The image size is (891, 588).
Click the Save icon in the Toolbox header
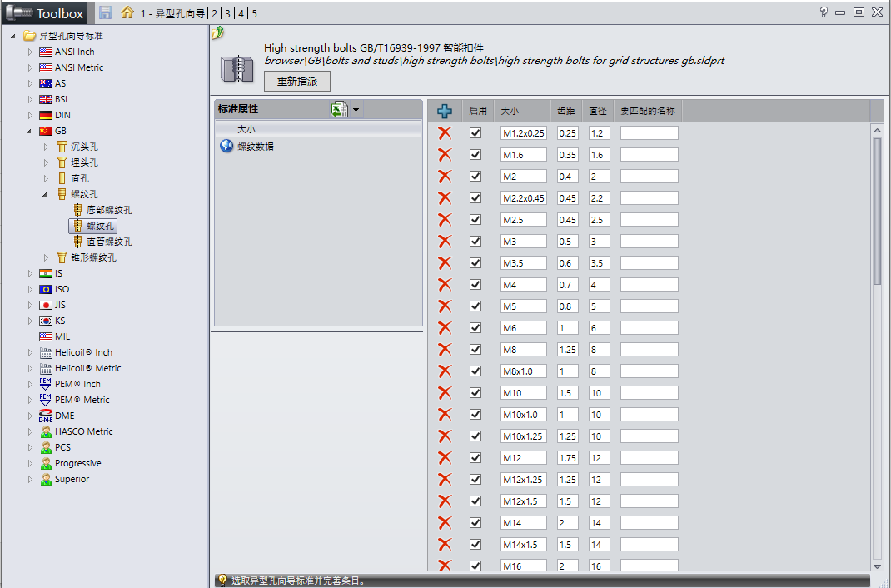tap(106, 12)
